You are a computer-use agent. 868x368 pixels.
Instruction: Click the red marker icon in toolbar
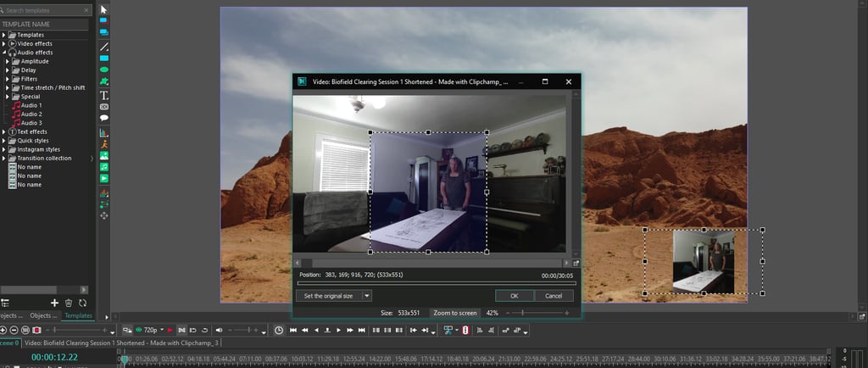[465, 330]
